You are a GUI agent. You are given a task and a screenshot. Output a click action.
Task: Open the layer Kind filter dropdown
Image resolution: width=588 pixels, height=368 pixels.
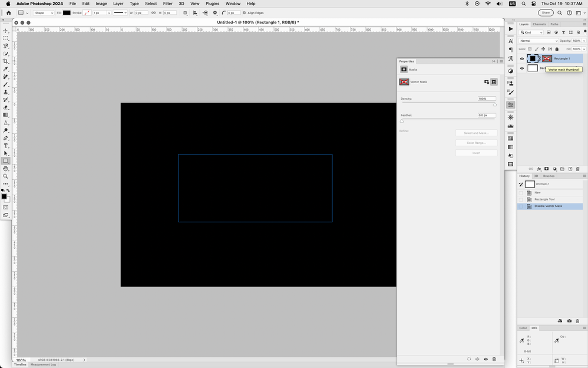(x=531, y=32)
